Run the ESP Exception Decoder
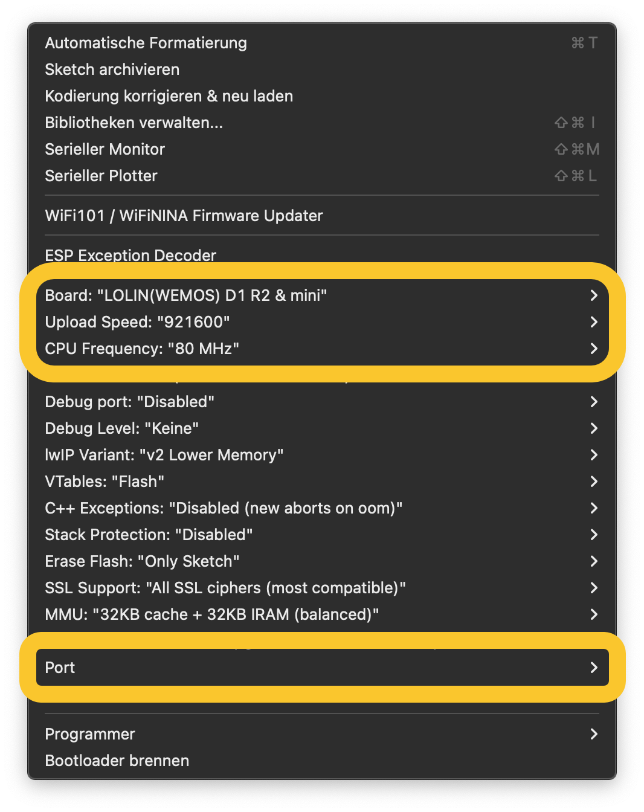 click(130, 256)
